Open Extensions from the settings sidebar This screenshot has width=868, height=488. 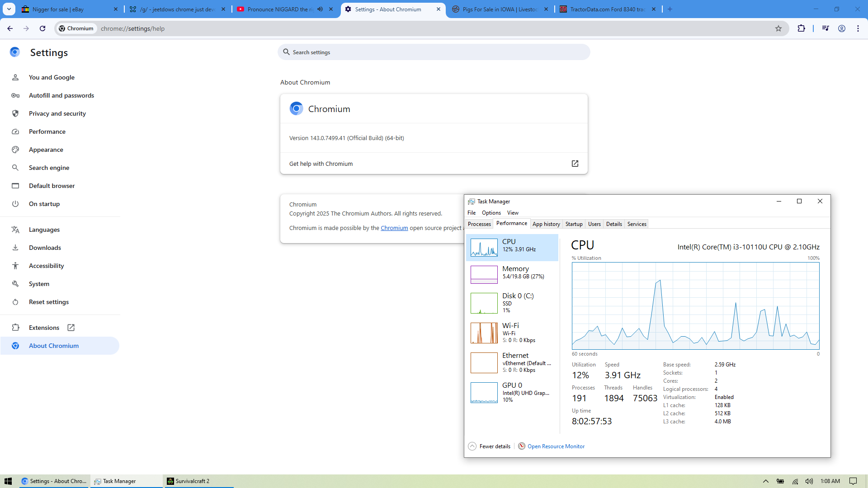44,328
